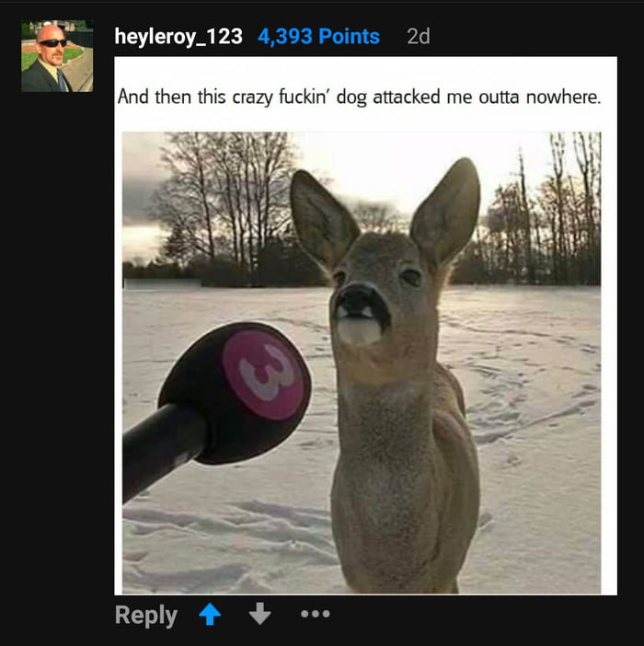Open the 2d timestamp permalink
Screen dimensions: 644x646
[419, 36]
